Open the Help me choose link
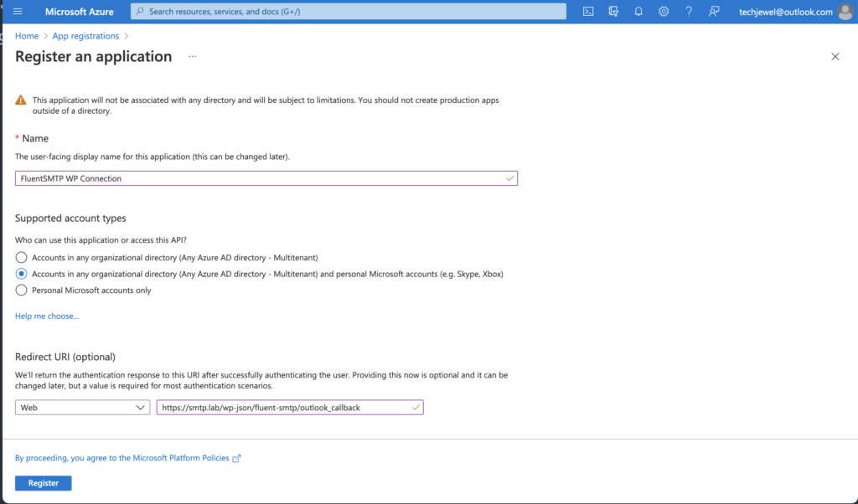This screenshot has height=504, width=858. click(x=47, y=316)
